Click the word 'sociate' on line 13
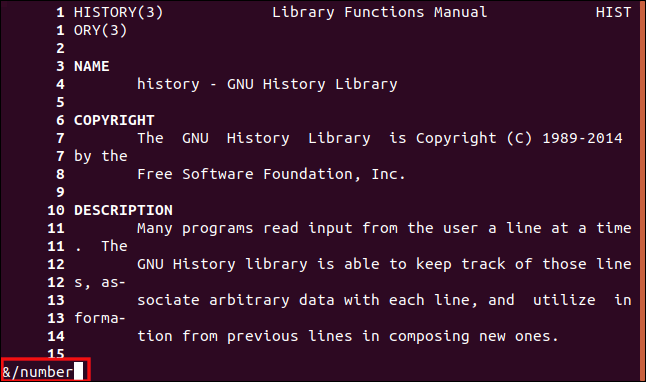 pyautogui.click(x=168, y=300)
